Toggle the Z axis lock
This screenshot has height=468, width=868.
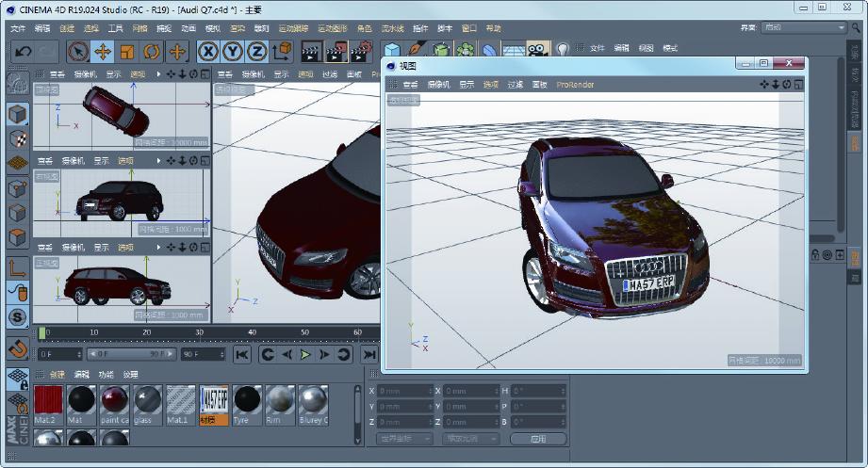256,51
